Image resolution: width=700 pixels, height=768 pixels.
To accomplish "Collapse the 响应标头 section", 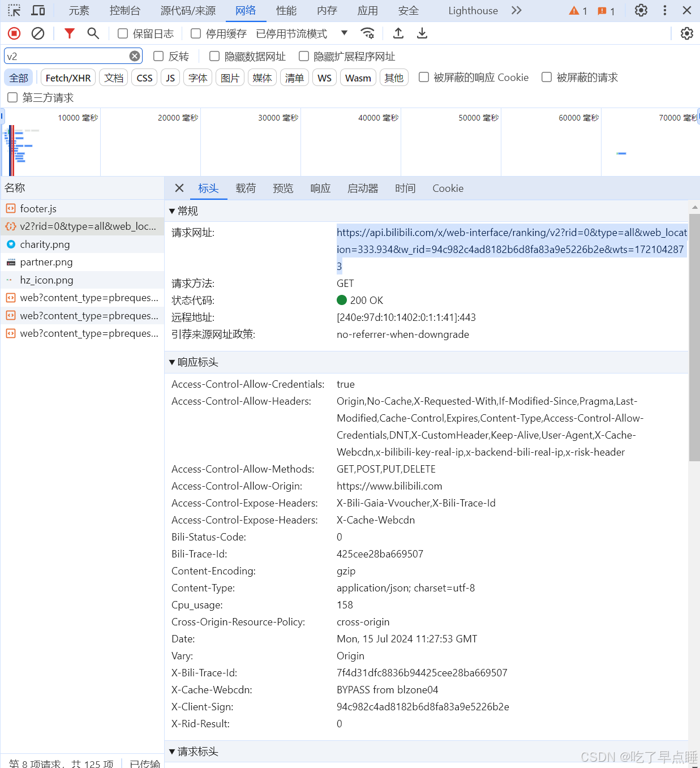I will (x=172, y=362).
